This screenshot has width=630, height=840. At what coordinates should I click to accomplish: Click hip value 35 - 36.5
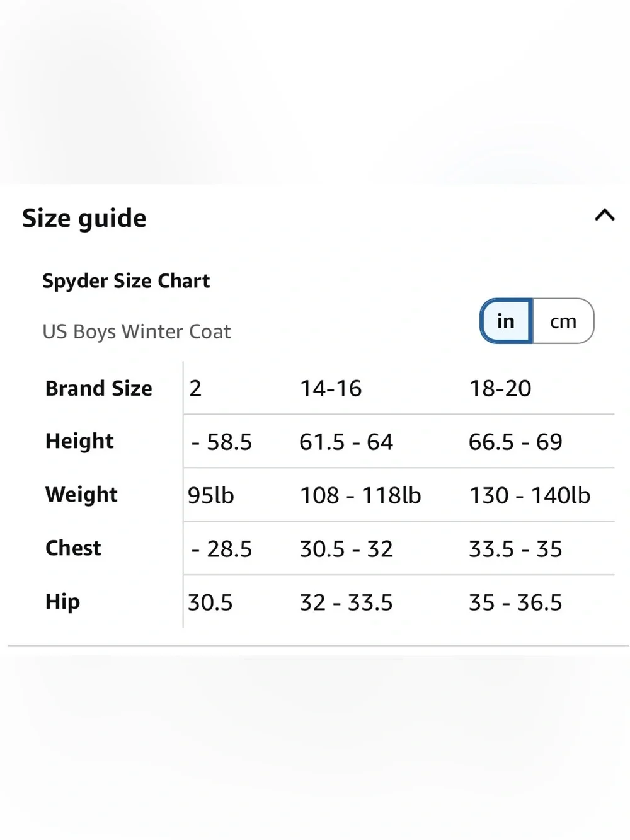(x=515, y=603)
